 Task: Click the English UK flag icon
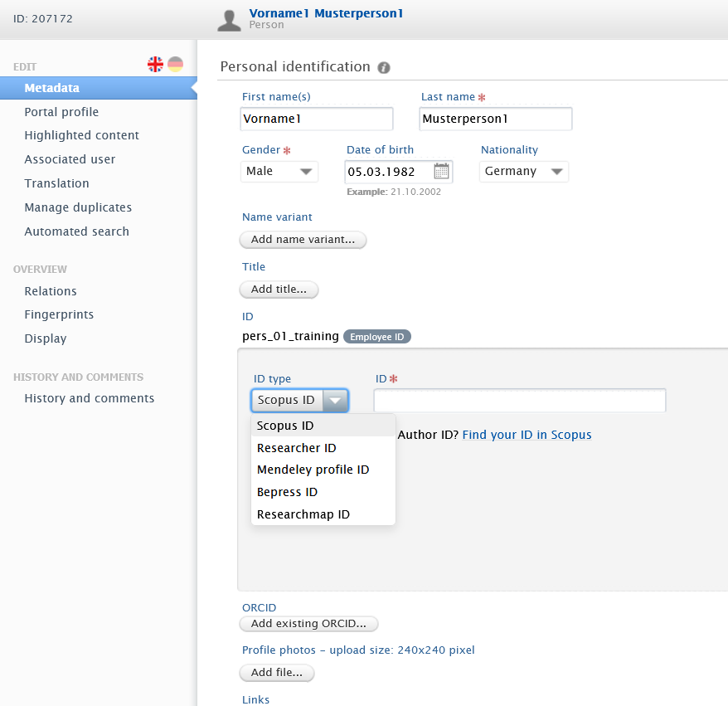[x=155, y=64]
